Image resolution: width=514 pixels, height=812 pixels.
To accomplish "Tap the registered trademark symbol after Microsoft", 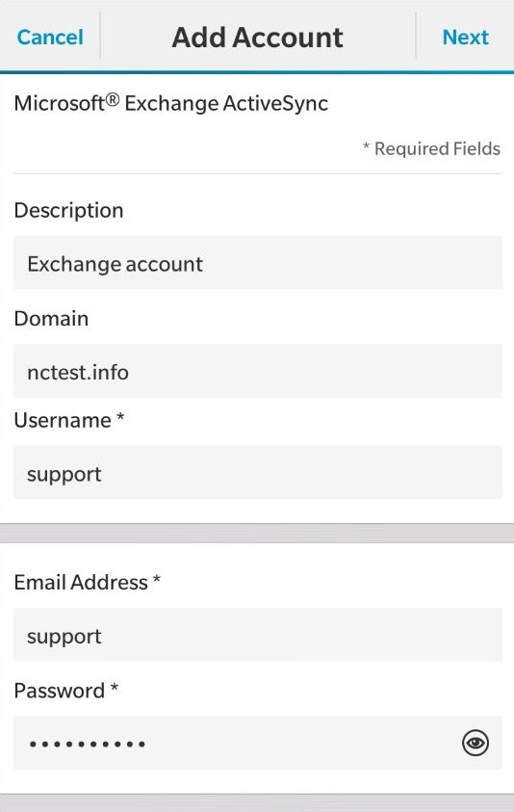I will tap(113, 99).
